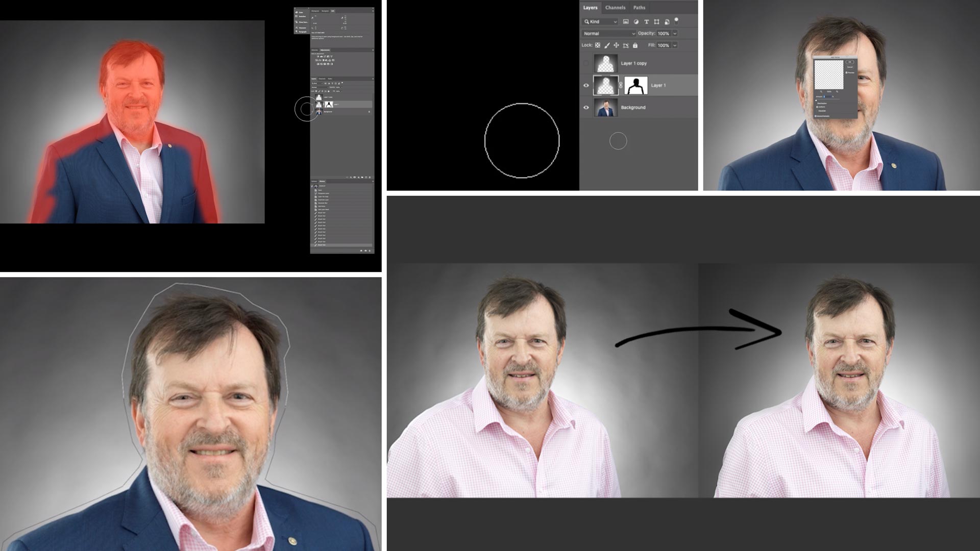Adjust the Amount slider in the dialog
The width and height of the screenshot is (980, 551).
click(816, 100)
